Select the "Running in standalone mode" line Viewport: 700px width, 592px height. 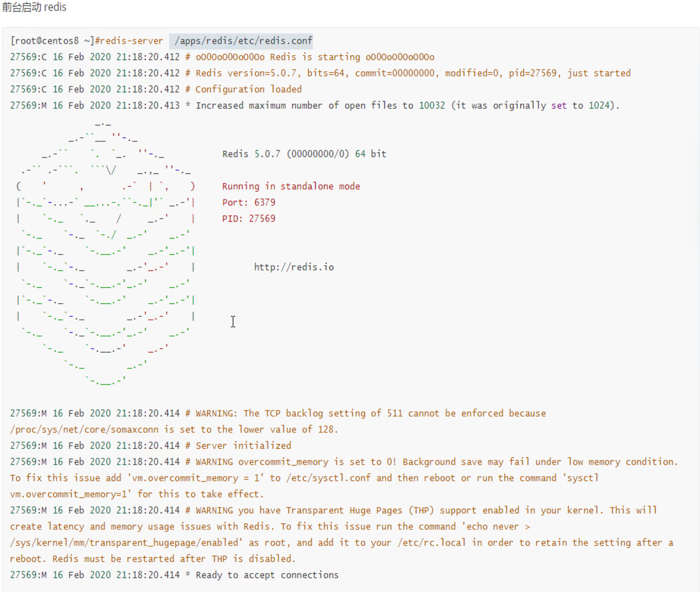click(x=291, y=187)
